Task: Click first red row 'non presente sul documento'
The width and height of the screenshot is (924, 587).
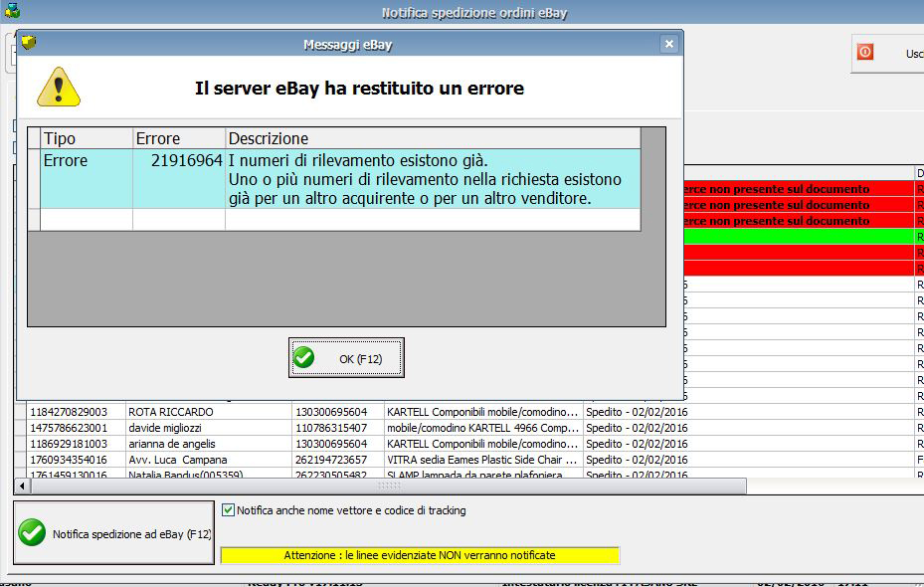Action: click(x=799, y=189)
